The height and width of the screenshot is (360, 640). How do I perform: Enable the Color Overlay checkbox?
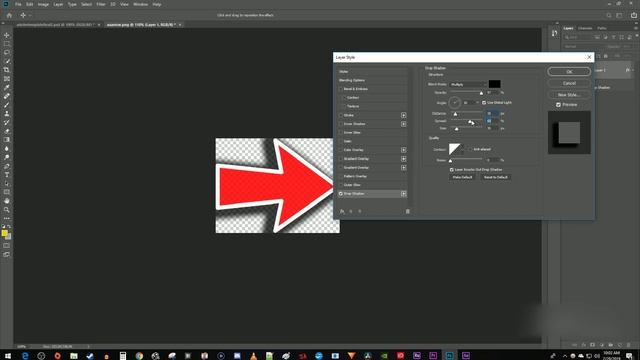pos(341,150)
